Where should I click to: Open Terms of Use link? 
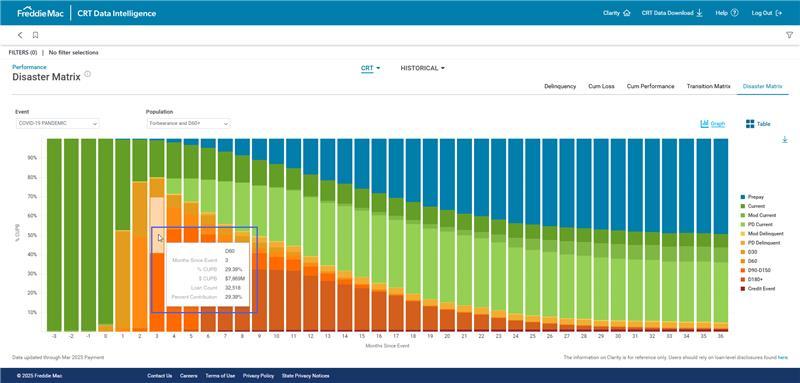(220, 376)
